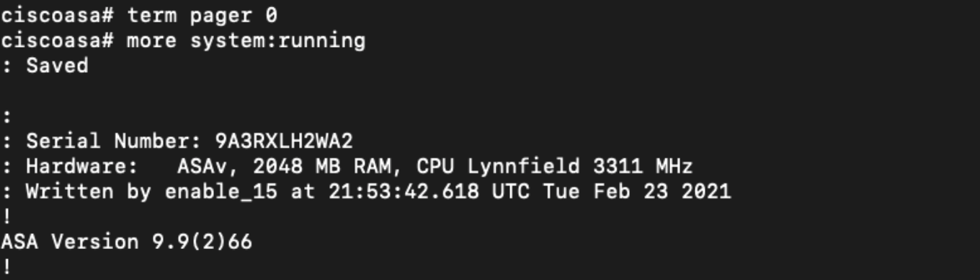Click the timestamp 21:53:42.618
The width and height of the screenshot is (980, 280).
coord(405,192)
